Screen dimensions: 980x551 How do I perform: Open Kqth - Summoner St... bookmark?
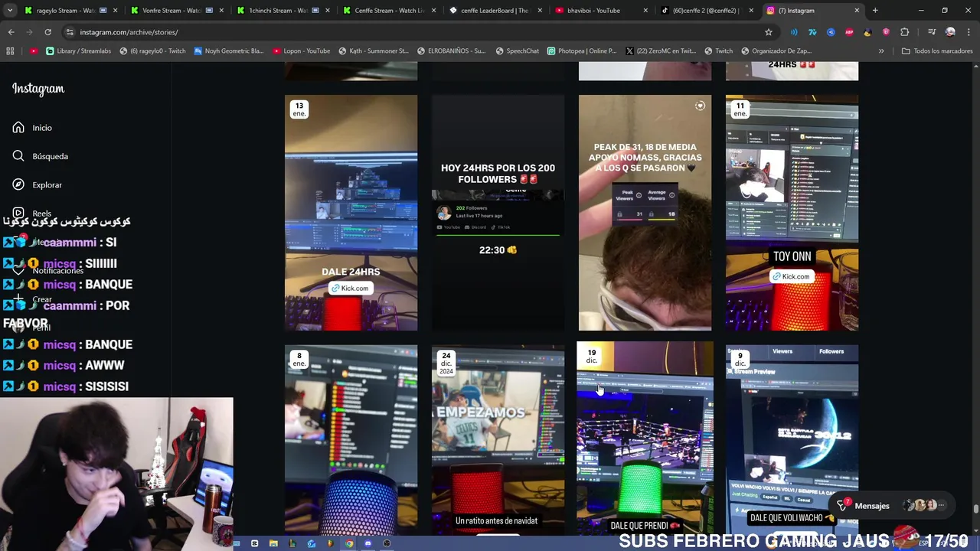pyautogui.click(x=373, y=51)
